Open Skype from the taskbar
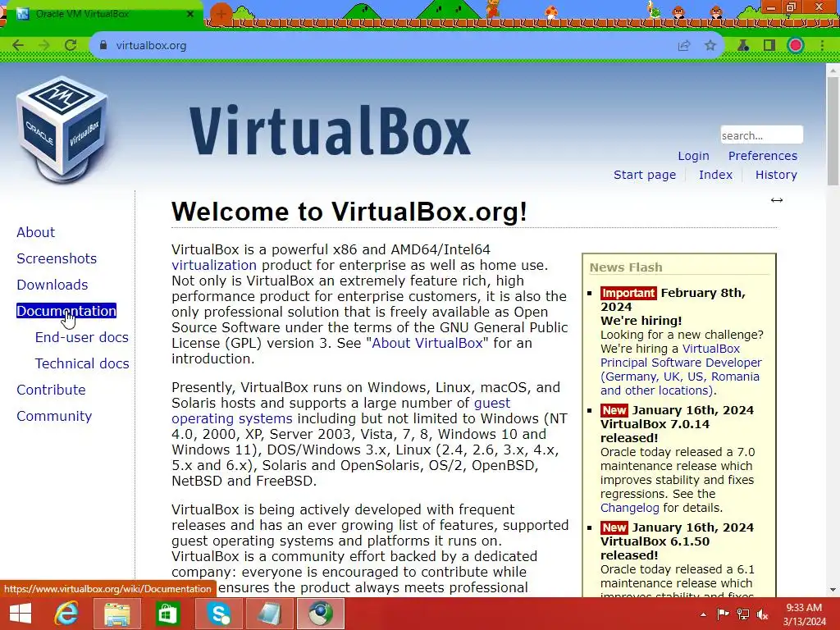This screenshot has width=840, height=630. click(x=218, y=614)
